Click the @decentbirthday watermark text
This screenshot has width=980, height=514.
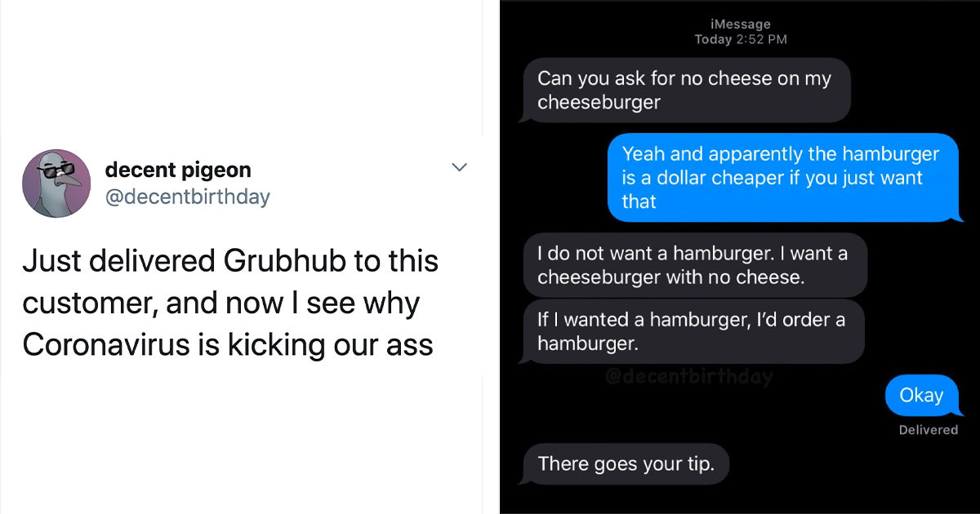pyautogui.click(x=689, y=376)
